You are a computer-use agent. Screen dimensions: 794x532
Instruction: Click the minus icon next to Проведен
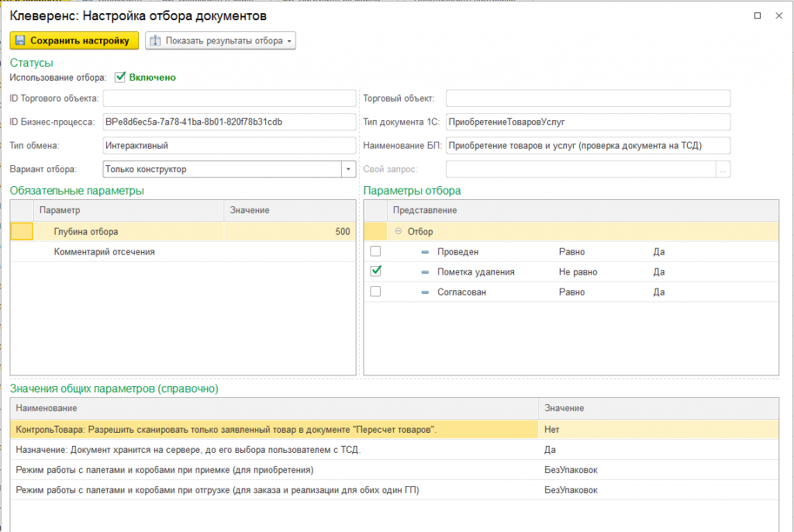pos(425,252)
